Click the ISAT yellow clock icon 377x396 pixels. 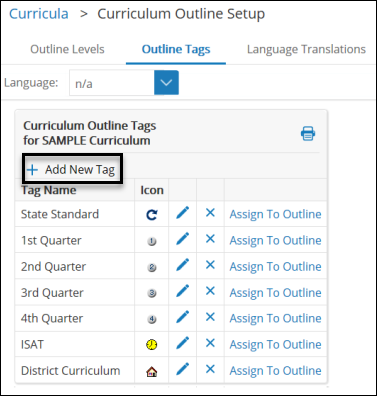[152, 345]
